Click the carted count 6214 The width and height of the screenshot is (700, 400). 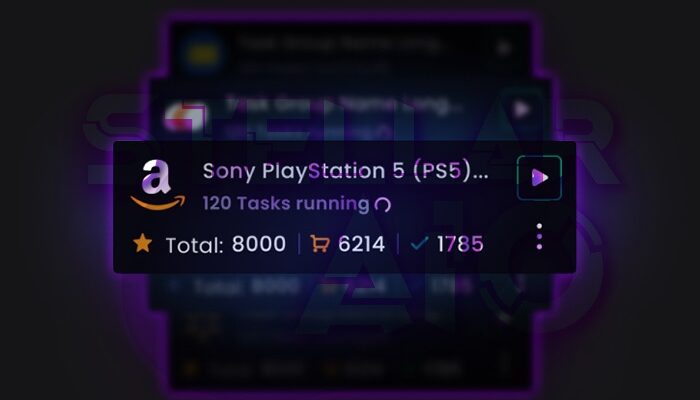[361, 244]
